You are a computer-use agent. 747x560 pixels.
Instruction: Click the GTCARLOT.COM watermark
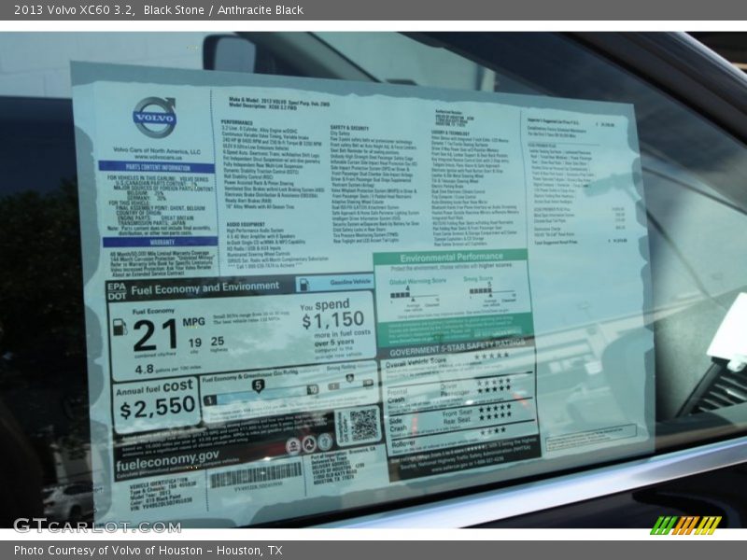97,525
